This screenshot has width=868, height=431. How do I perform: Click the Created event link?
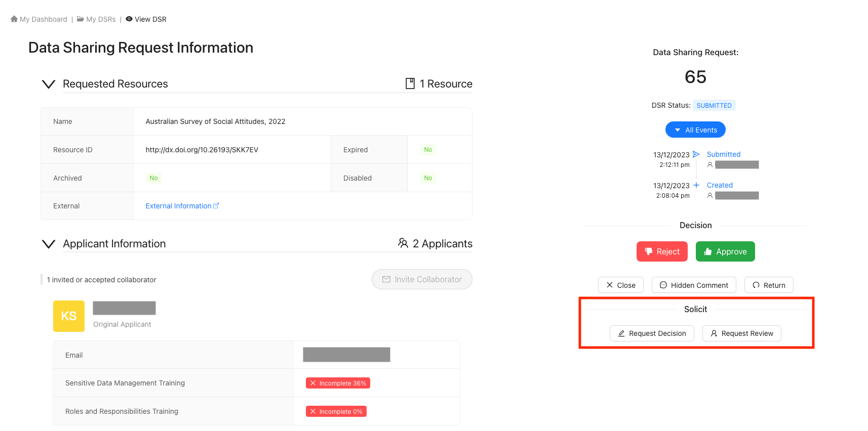(720, 185)
